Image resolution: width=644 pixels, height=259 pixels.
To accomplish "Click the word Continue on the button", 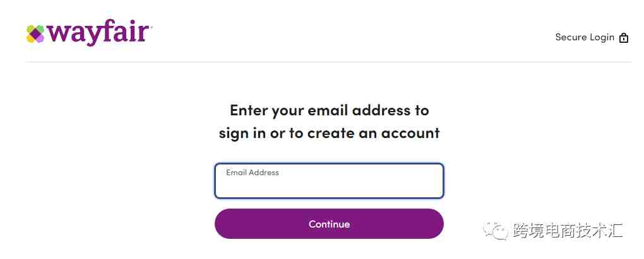I will click(x=329, y=224).
